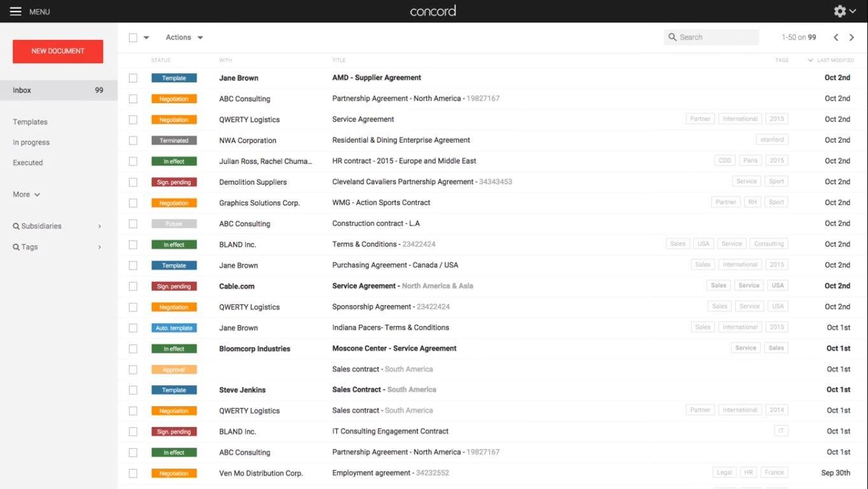The image size is (868, 489).
Task: Click the concord logo
Action: 433,11
